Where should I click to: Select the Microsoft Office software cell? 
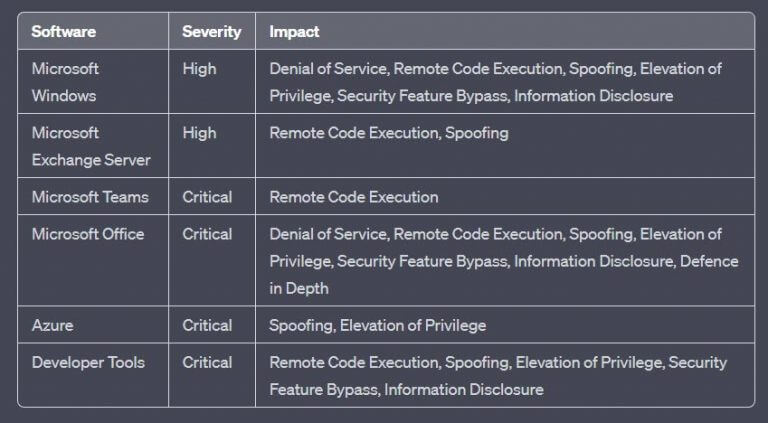88,234
